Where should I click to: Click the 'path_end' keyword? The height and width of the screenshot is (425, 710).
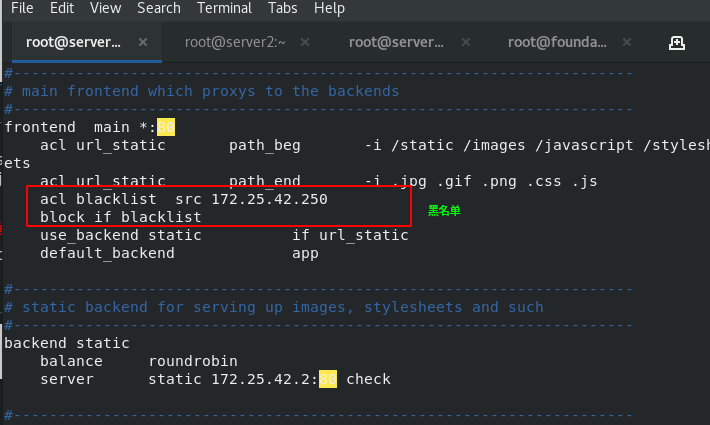pos(264,181)
